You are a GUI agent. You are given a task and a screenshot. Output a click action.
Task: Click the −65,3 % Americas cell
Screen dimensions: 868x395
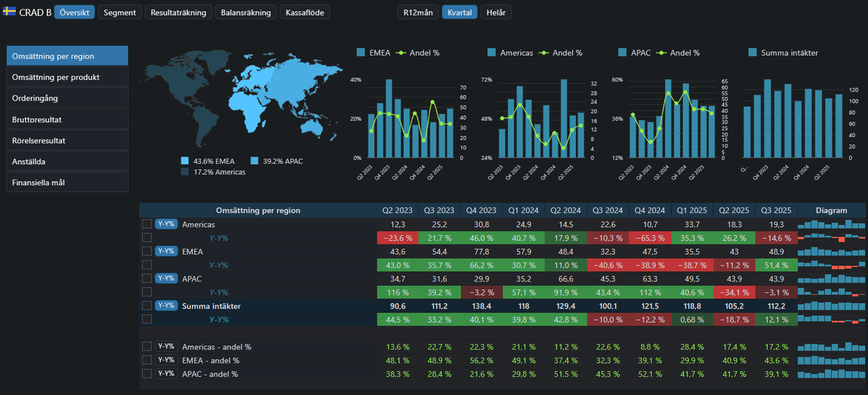click(x=650, y=237)
